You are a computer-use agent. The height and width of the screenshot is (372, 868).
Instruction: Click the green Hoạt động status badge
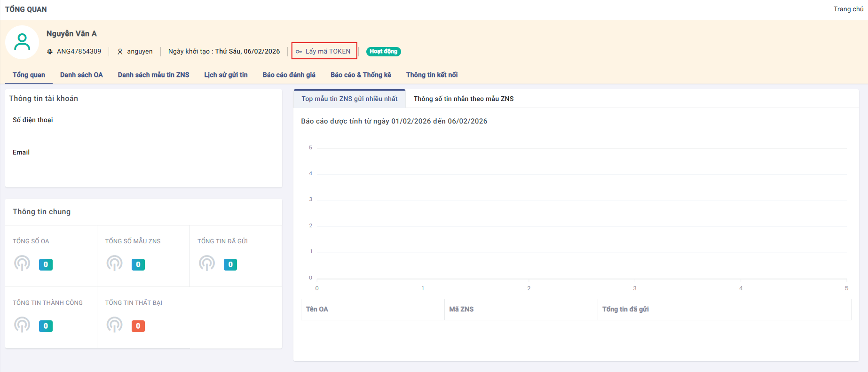(383, 52)
